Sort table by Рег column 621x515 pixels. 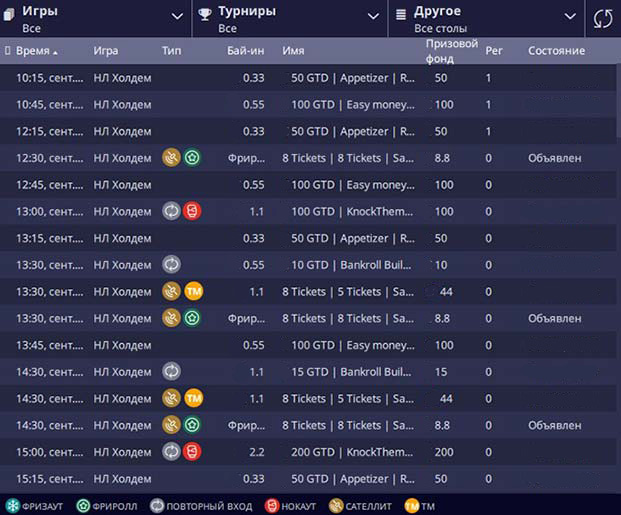click(494, 51)
